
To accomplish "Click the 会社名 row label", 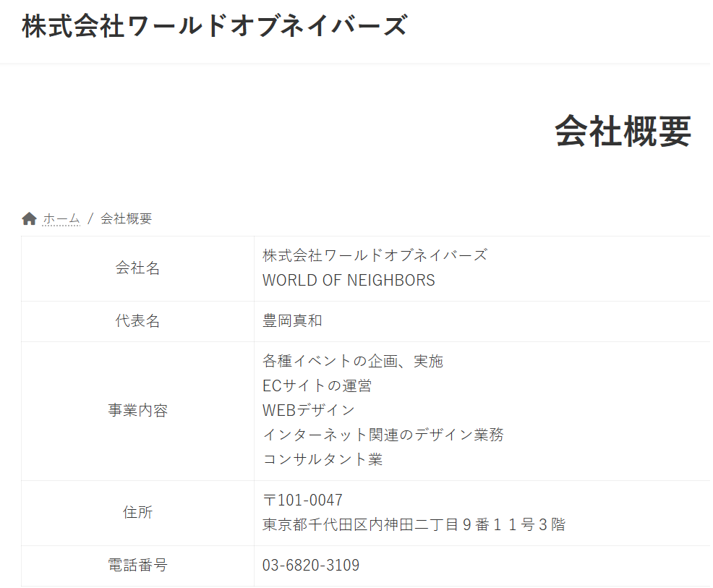I will [x=137, y=268].
